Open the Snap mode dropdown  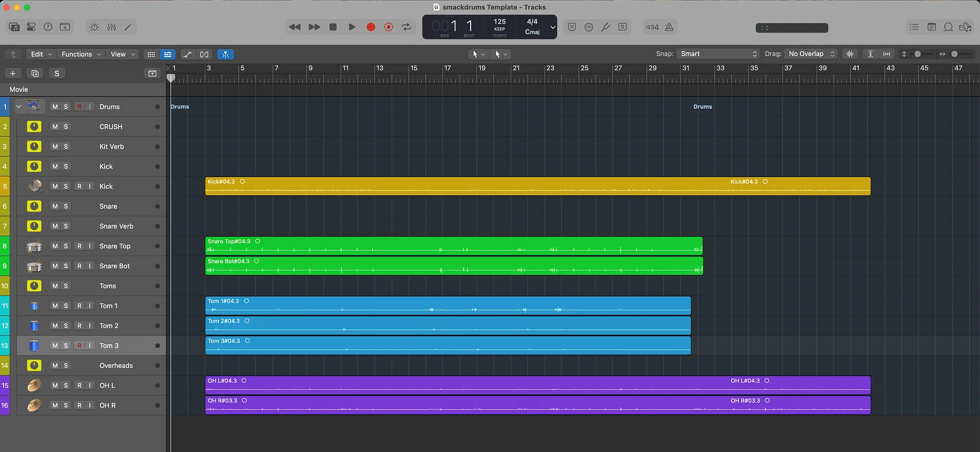[x=718, y=54]
